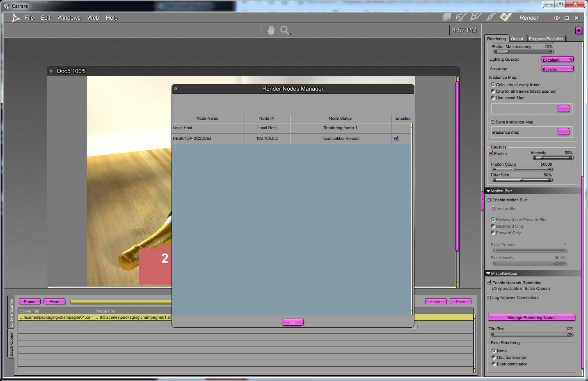Image resolution: width=588 pixels, height=381 pixels.
Task: Select One for all frames option
Action: pos(493,91)
